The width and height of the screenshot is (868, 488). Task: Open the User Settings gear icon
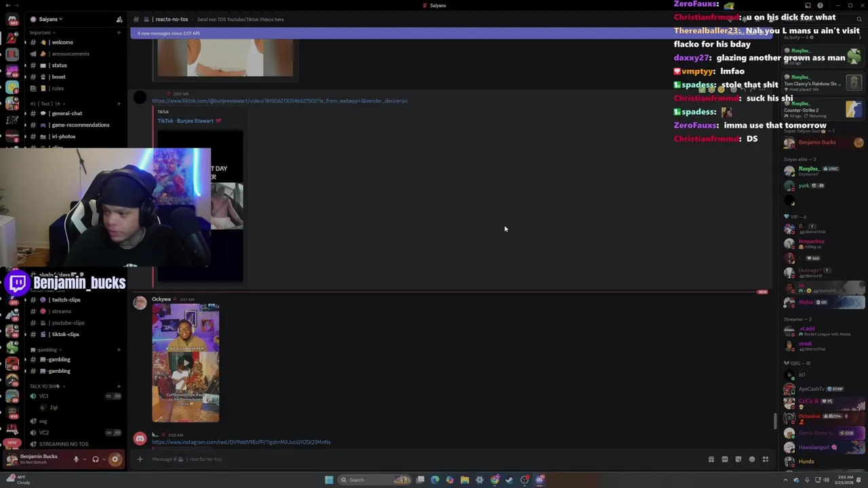click(115, 459)
